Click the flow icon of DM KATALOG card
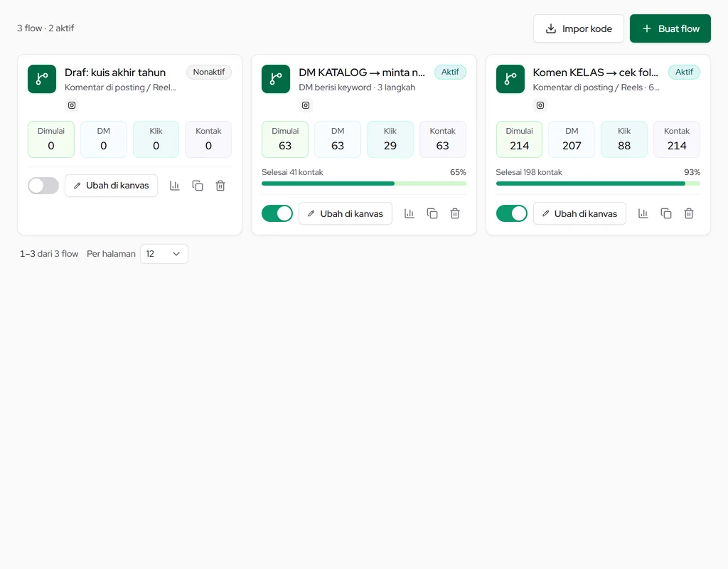 click(x=276, y=79)
